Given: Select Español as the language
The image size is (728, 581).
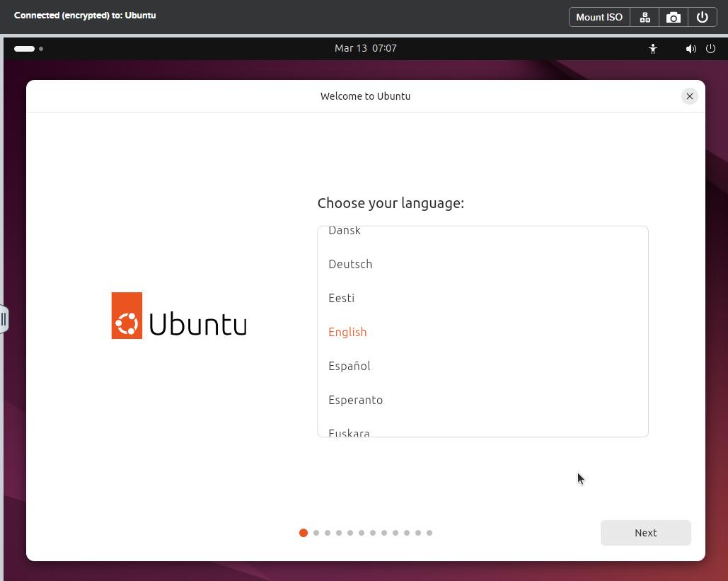Looking at the screenshot, I should coord(483,365).
